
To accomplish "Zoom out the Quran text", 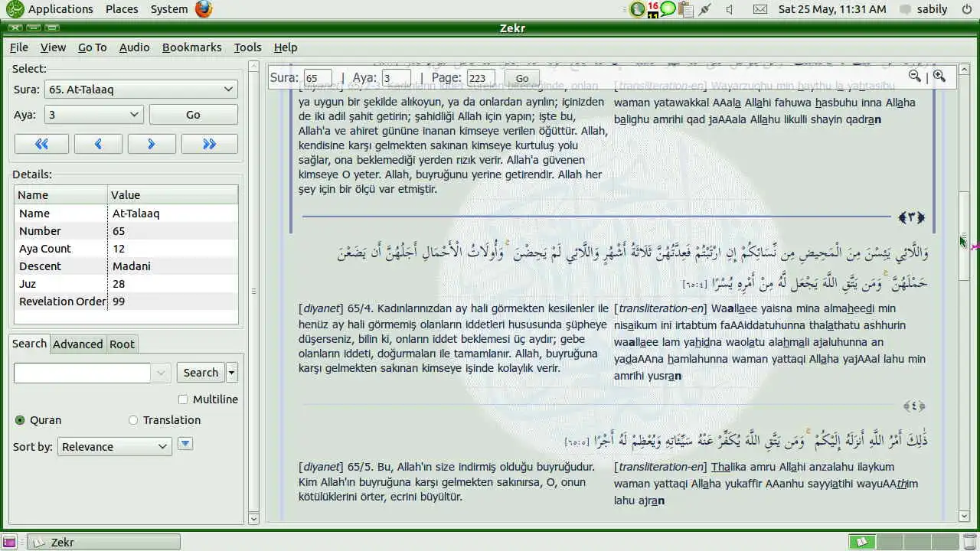I will click(x=914, y=76).
